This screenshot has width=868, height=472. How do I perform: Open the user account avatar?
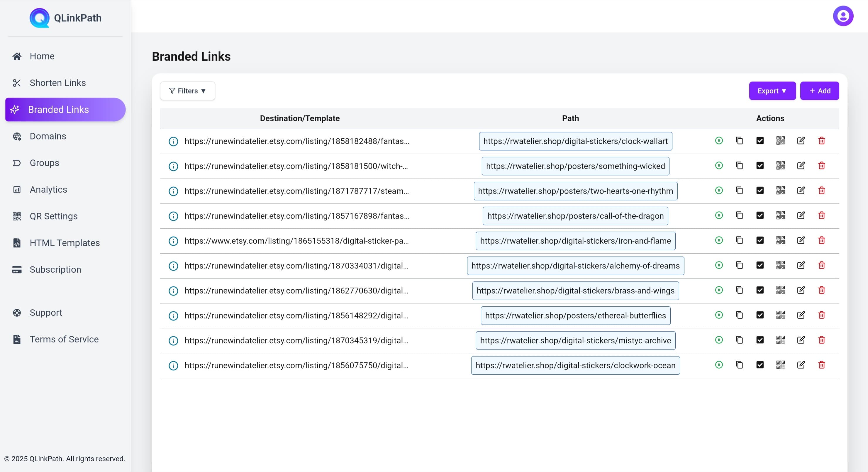843,16
